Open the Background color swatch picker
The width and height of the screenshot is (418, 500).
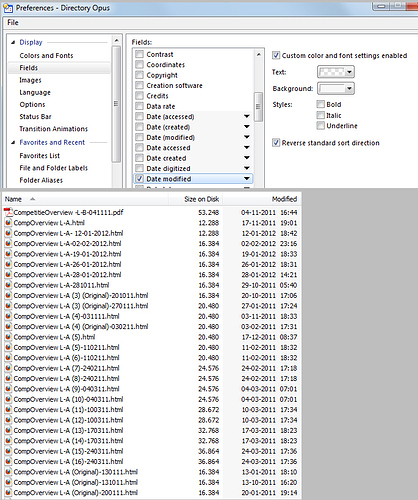tap(336, 88)
